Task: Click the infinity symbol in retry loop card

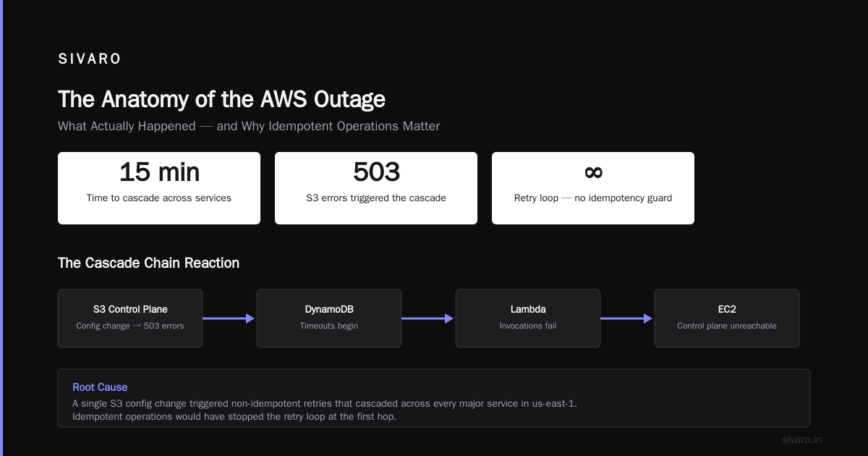Action: 593,172
